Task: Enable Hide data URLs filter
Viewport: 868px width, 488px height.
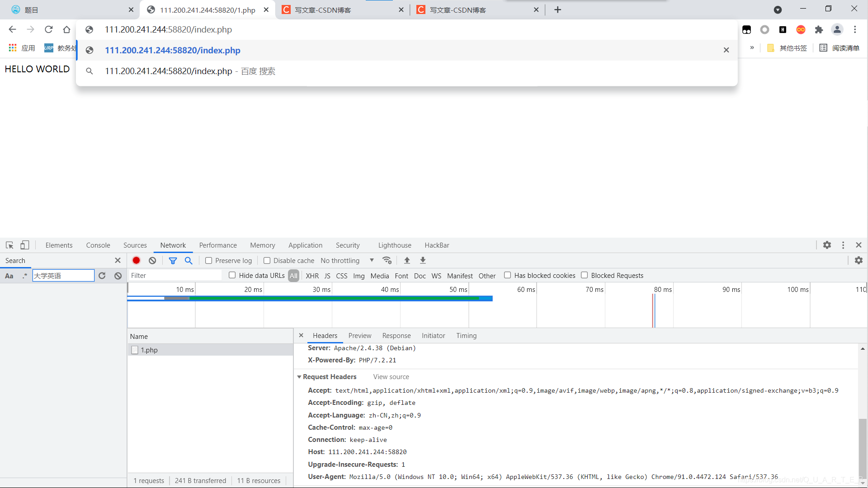Action: [232, 275]
